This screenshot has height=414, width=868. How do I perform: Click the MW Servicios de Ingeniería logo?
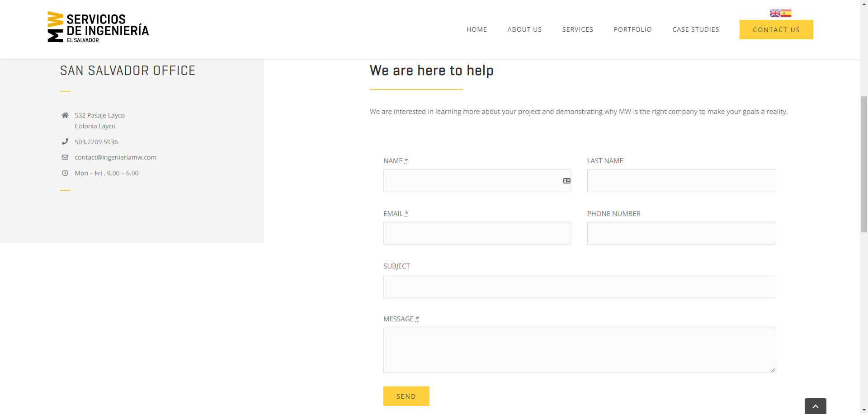[x=98, y=27]
